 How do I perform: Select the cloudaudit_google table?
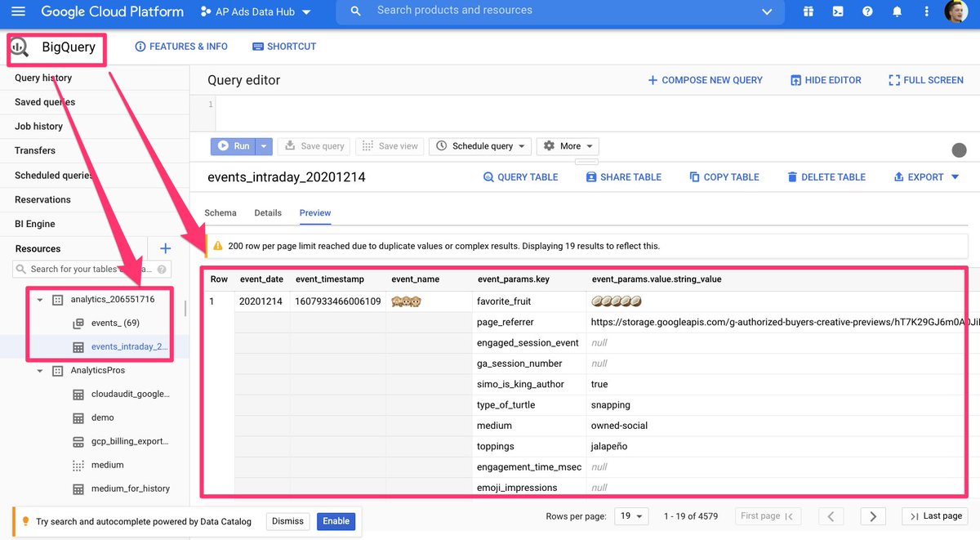point(130,395)
